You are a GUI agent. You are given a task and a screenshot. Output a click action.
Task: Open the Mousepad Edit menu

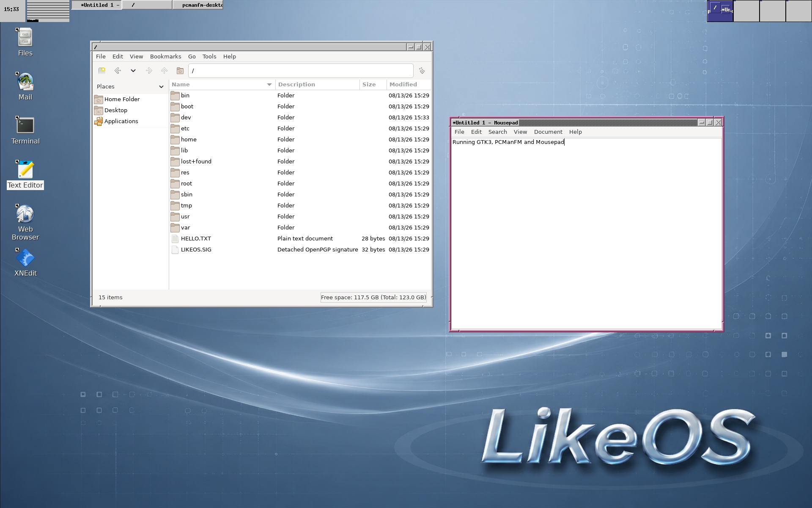[476, 132]
